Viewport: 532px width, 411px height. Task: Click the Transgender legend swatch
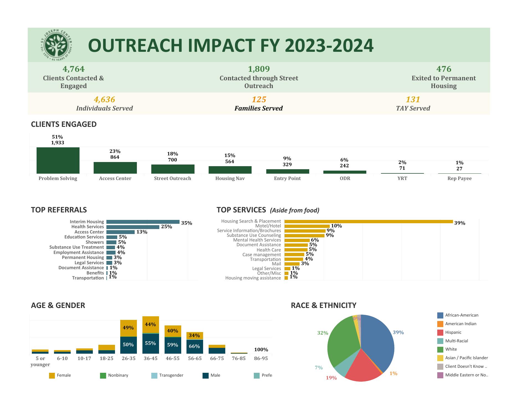pyautogui.click(x=154, y=376)
